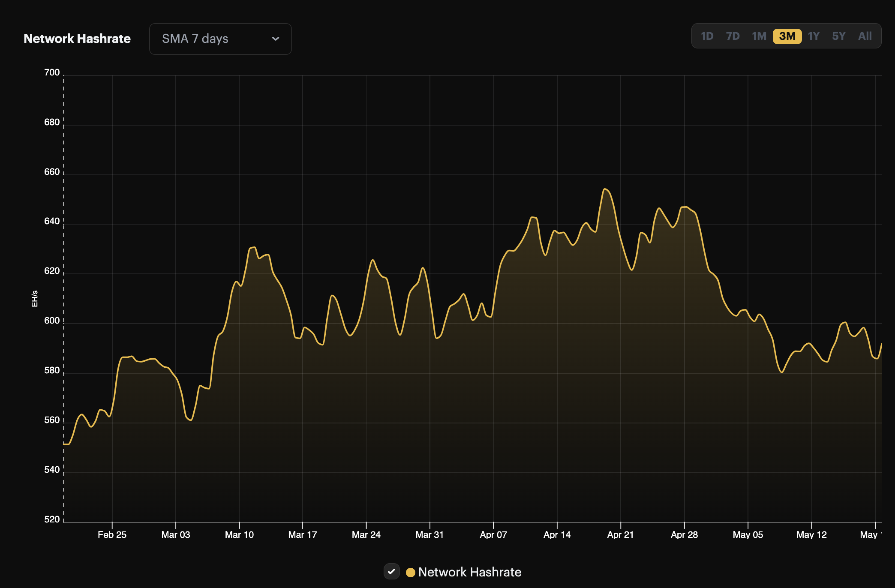
Task: Open the SMA 7 days dropdown
Action: click(220, 39)
